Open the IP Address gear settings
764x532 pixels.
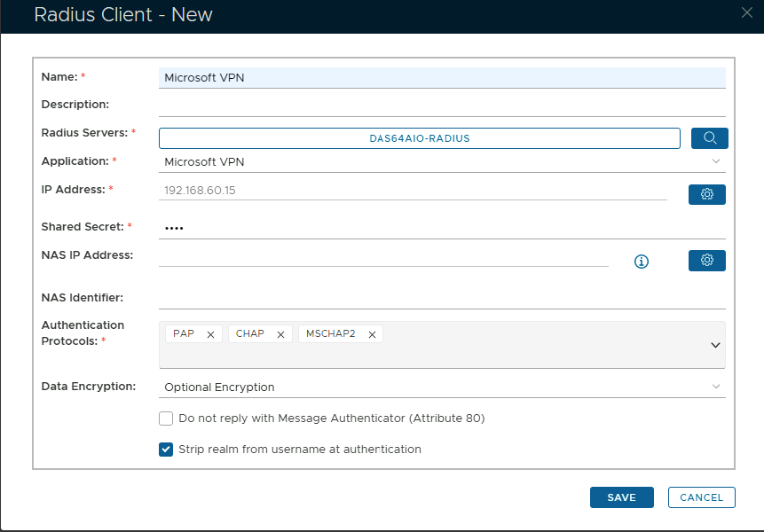[x=707, y=194]
